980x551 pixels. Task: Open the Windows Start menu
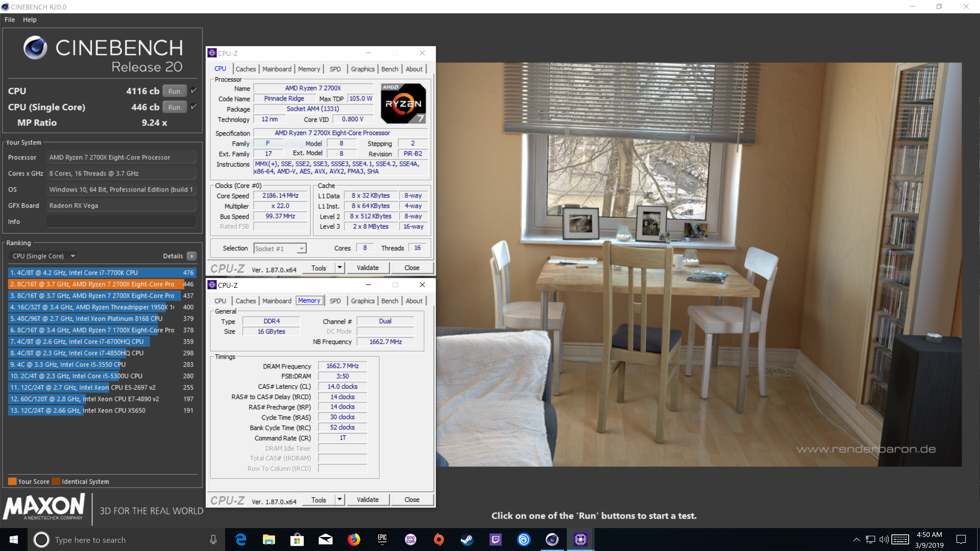pyautogui.click(x=14, y=539)
